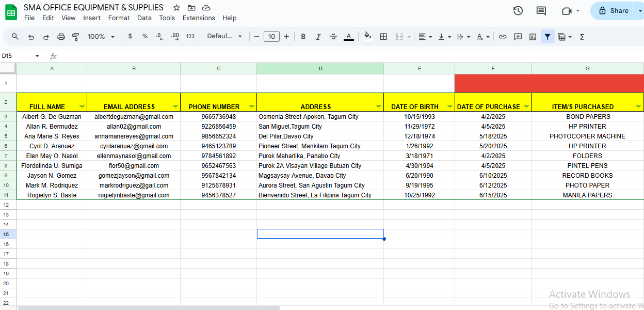Select the cell containing albertdeguzman@gmail.com
This screenshot has height=310, width=644.
[134, 117]
